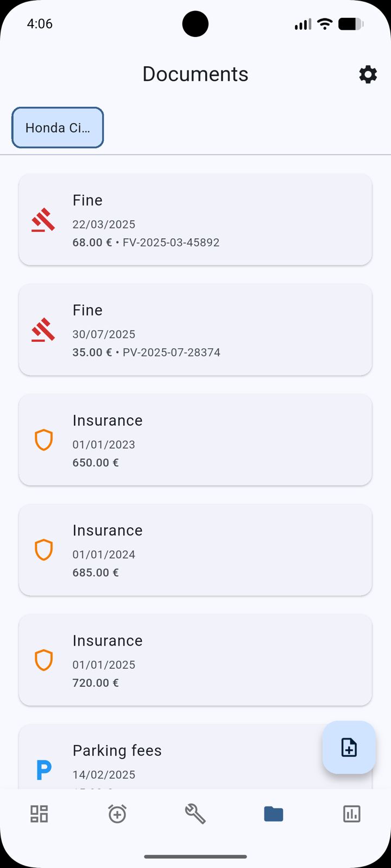Open the Insurance entry for 650.00 €
The height and width of the screenshot is (868, 391).
[x=195, y=440]
